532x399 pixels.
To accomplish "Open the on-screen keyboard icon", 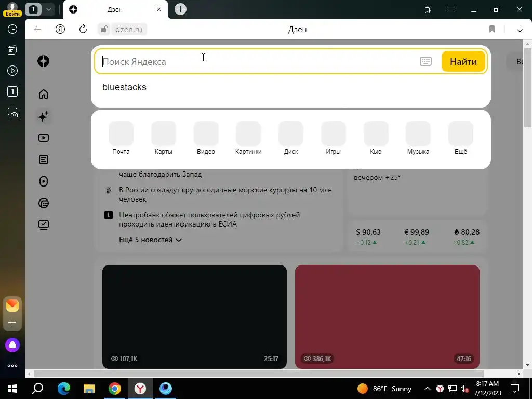I will [x=425, y=61].
